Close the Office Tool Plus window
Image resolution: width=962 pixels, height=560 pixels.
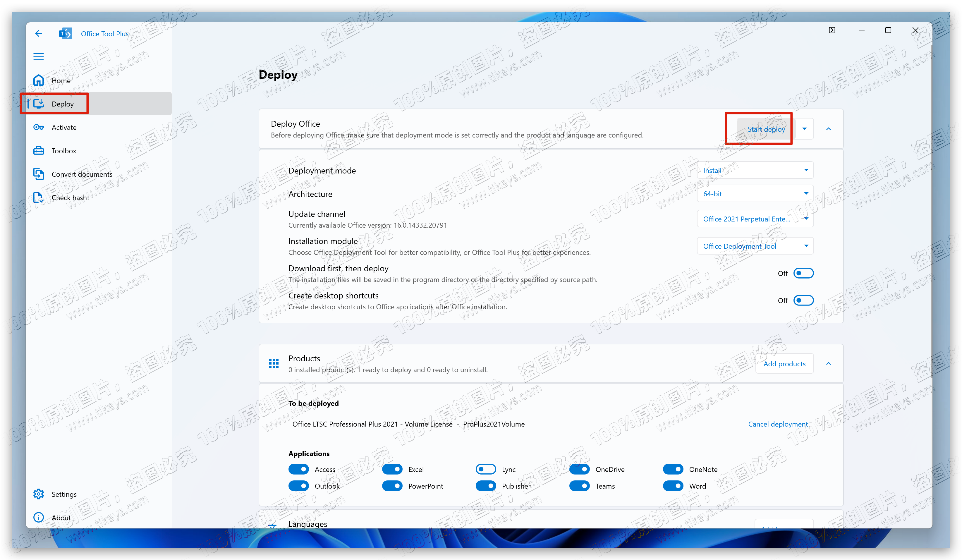tap(915, 30)
